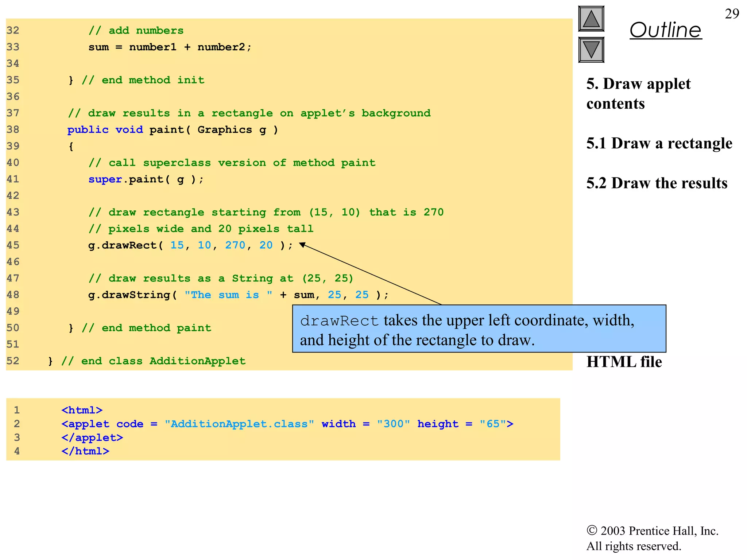The height and width of the screenshot is (560, 747).
Task: Click the g.drawRect code line 45
Action: point(190,245)
